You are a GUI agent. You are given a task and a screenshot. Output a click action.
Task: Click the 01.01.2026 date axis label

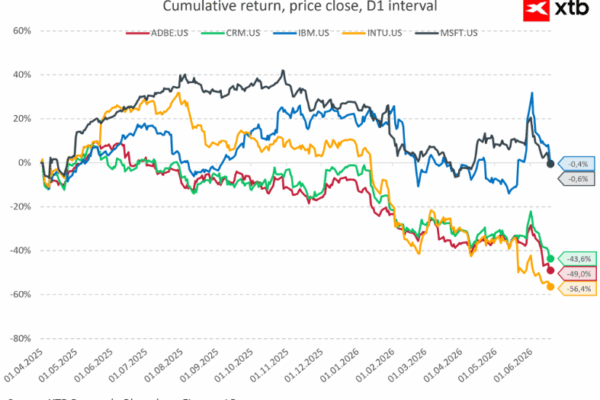coord(340,365)
